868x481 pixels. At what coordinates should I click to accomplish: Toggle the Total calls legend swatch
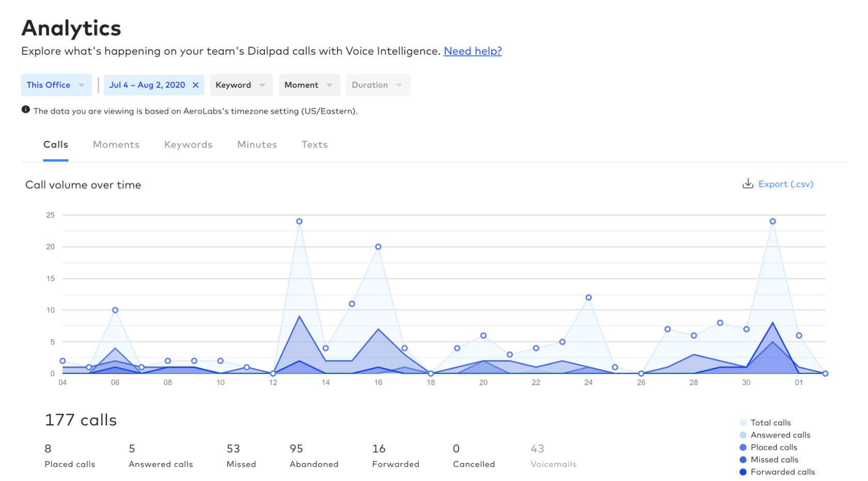coord(743,423)
